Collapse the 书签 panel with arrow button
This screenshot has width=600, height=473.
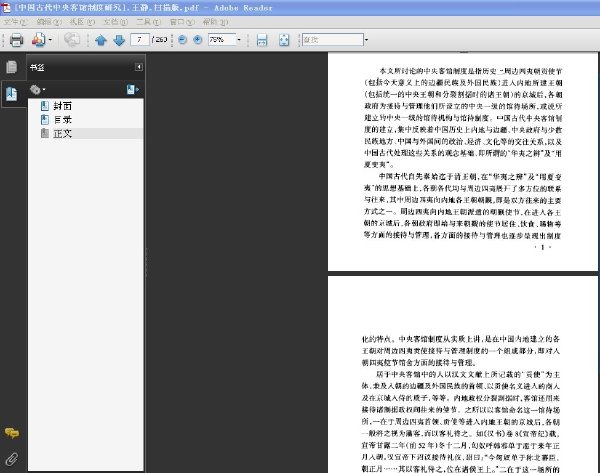pos(139,67)
